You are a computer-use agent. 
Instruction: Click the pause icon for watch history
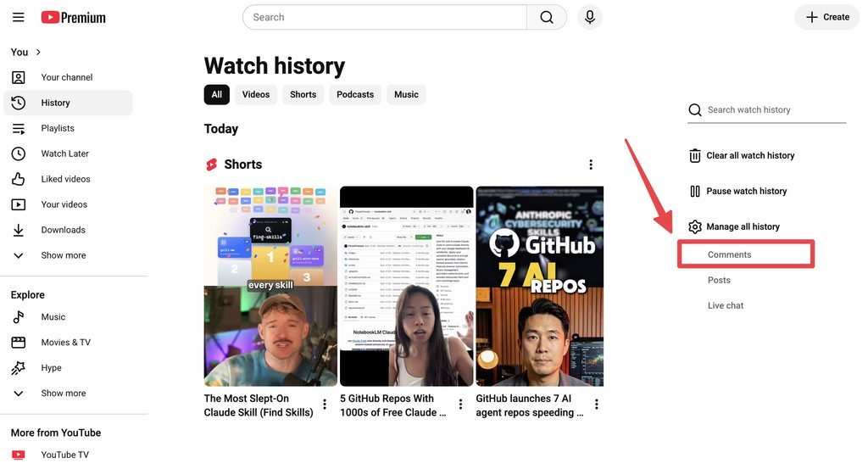[695, 191]
